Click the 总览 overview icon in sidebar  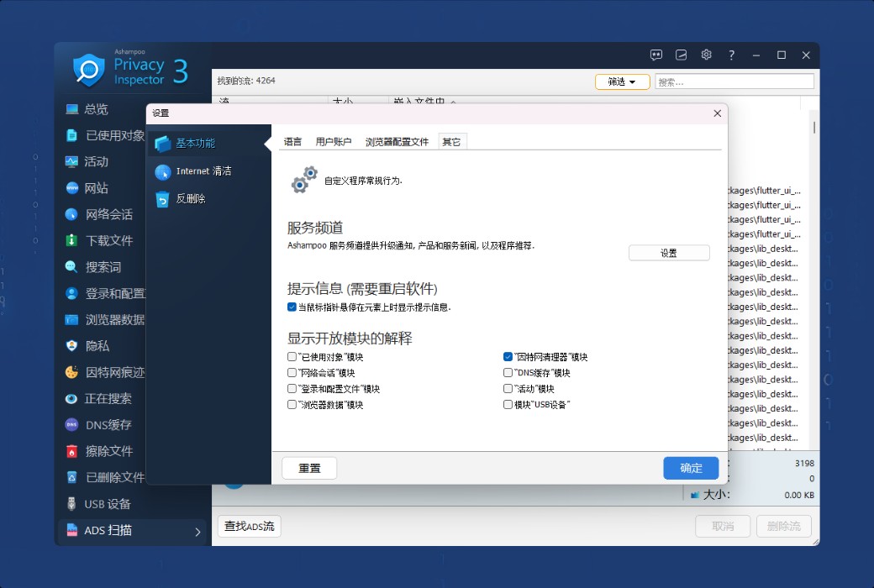71,109
